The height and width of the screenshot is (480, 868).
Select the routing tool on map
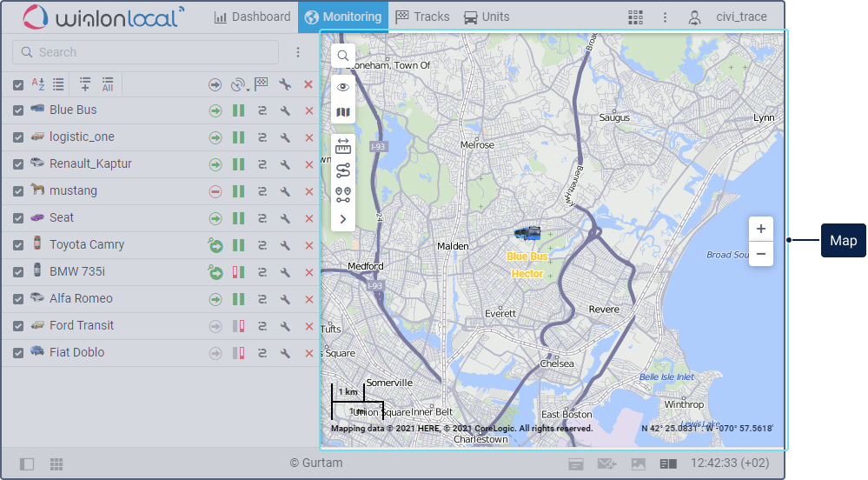[x=343, y=170]
